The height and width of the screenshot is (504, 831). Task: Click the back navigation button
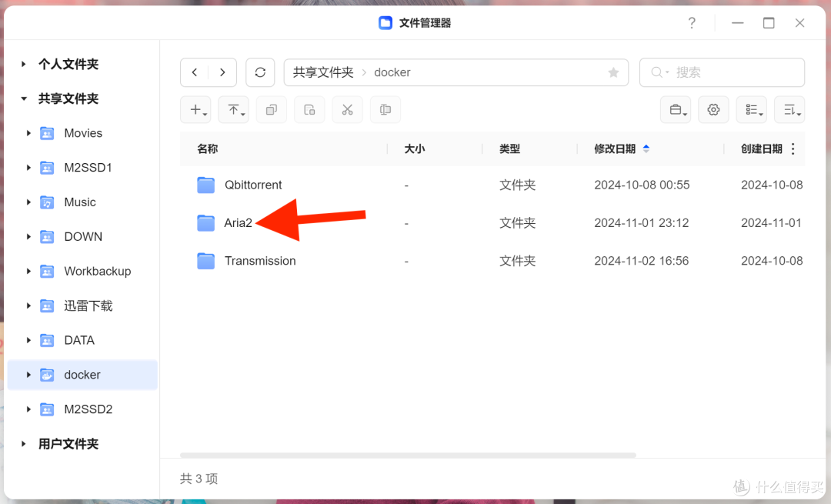[x=195, y=72]
